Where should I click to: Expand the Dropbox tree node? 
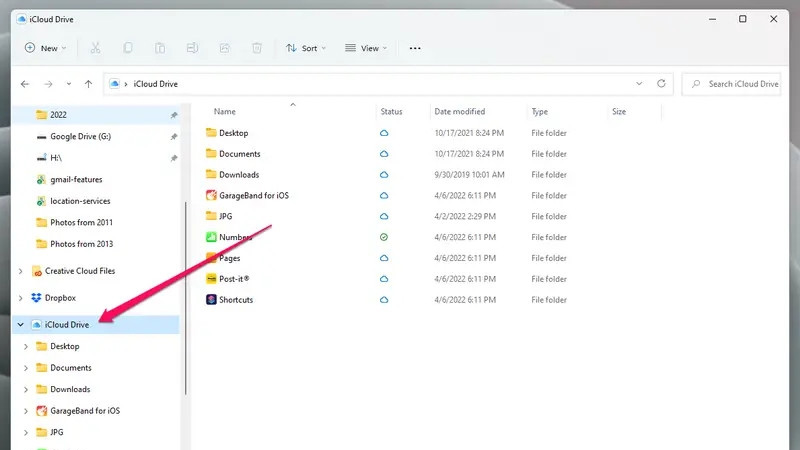pyautogui.click(x=20, y=298)
